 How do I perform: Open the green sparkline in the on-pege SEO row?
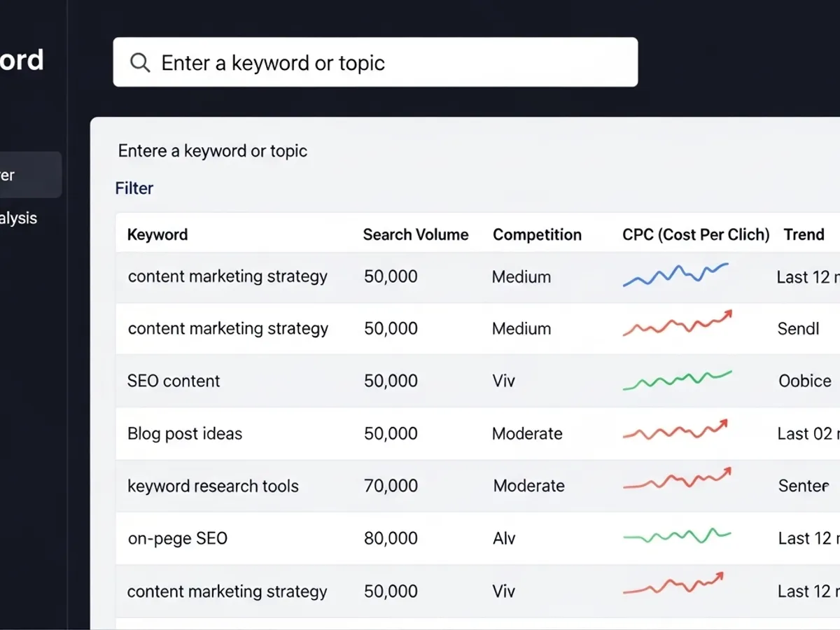(x=677, y=537)
